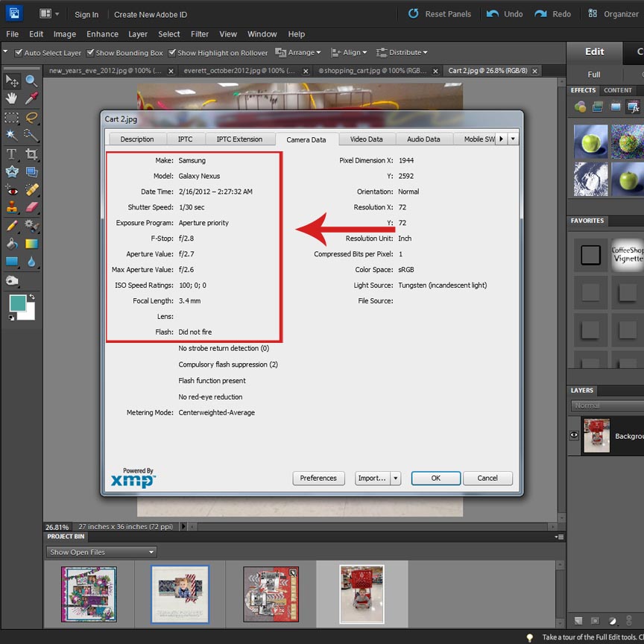Open the Import button dropdown arrow

[396, 478]
